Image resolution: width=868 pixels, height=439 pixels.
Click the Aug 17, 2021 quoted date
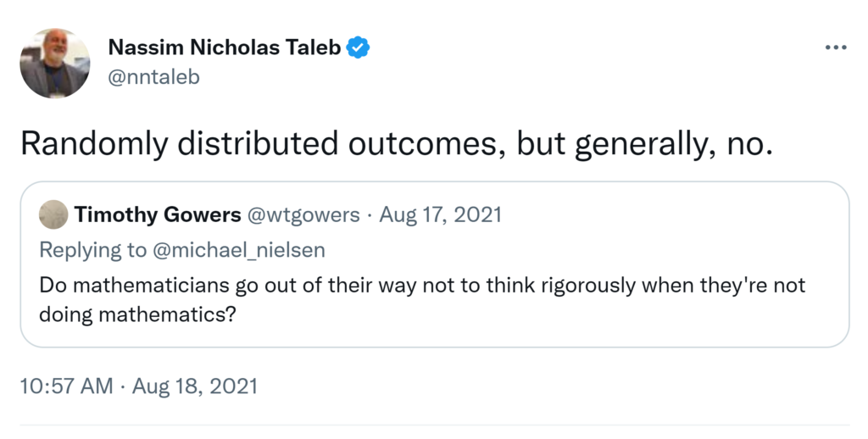click(440, 215)
